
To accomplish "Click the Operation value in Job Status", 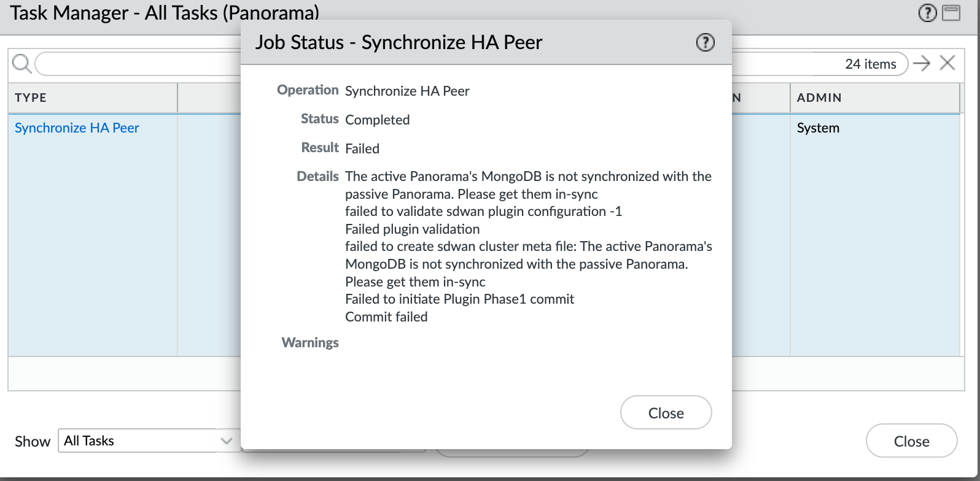I will (407, 91).
